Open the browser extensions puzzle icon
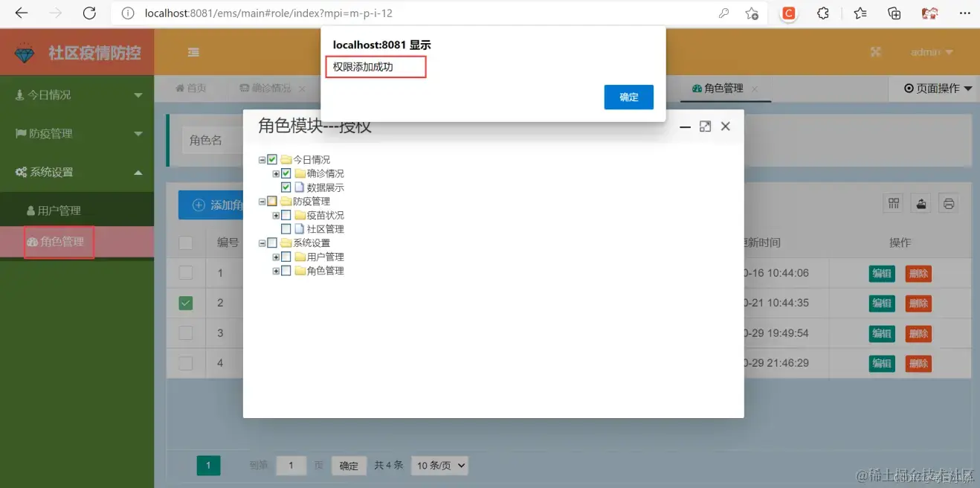The height and width of the screenshot is (488, 980). (x=823, y=13)
